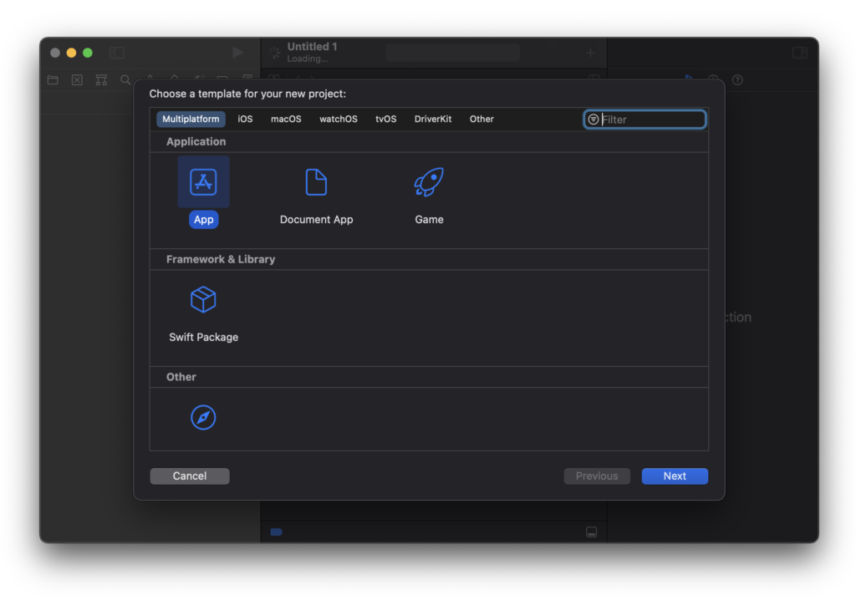The width and height of the screenshot is (856, 616).
Task: Select the App template icon
Action: [203, 181]
